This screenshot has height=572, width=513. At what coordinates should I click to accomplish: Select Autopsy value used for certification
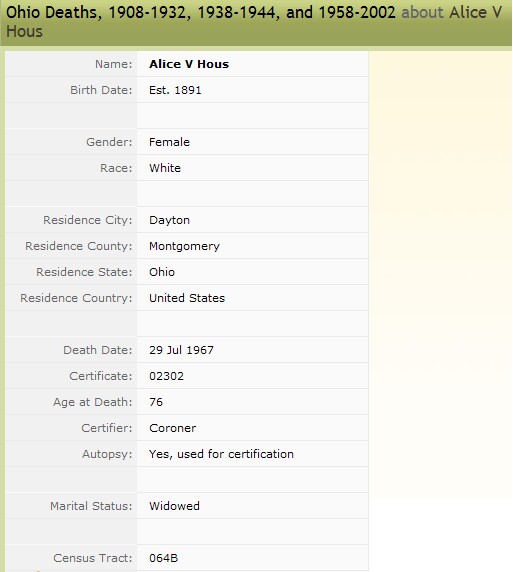click(221, 454)
